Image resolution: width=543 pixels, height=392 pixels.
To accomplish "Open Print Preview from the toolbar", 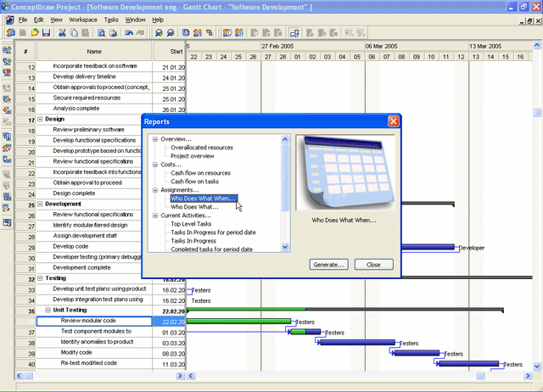I will point(102,33).
